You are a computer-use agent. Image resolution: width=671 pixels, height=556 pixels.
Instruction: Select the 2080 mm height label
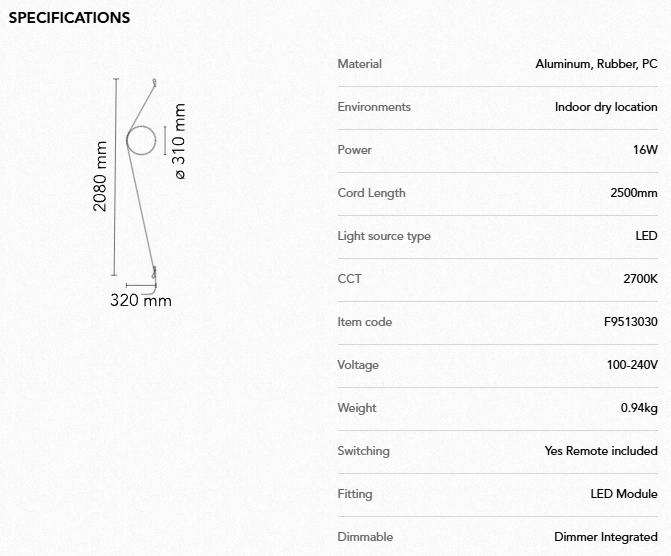coord(101,175)
